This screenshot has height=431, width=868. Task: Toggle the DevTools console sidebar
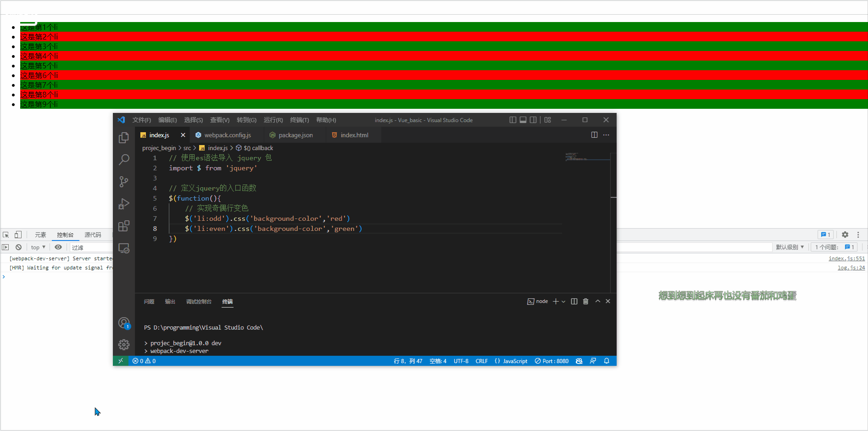tap(6, 247)
